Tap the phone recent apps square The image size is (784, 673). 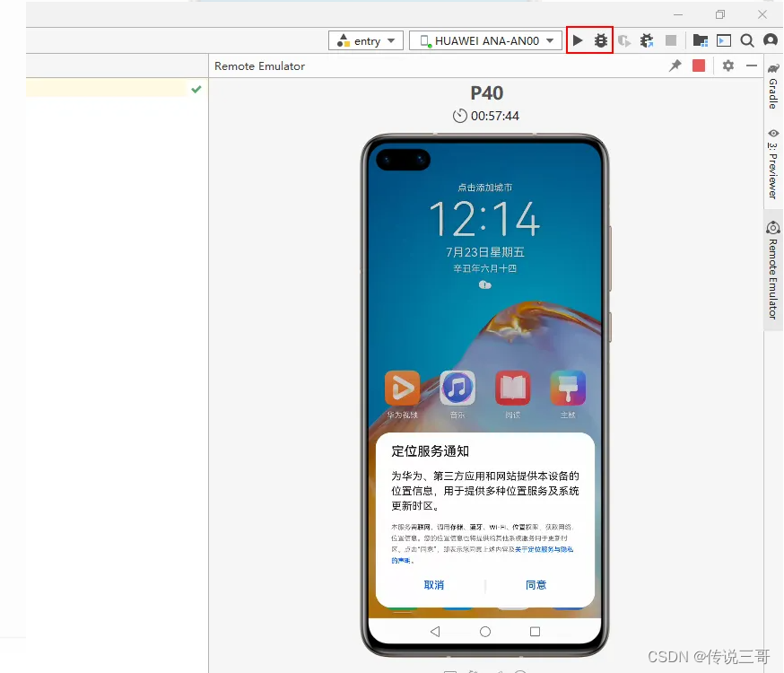(x=535, y=632)
